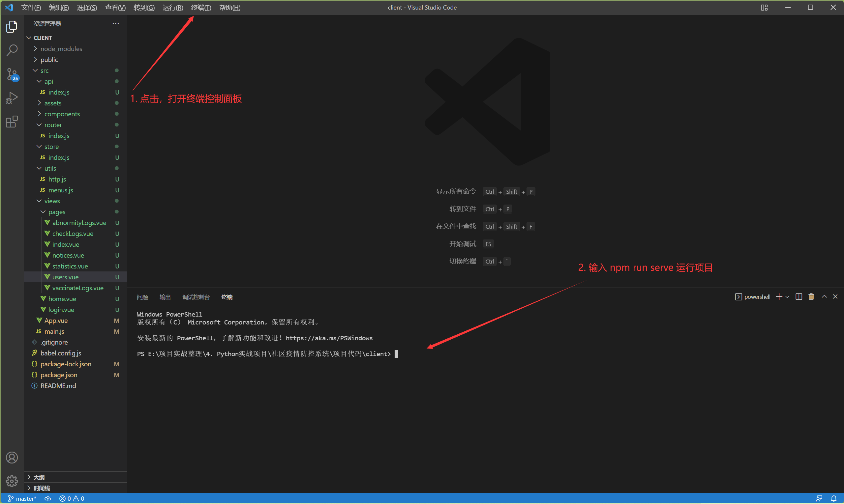Open the Run and Debug view

[12, 98]
